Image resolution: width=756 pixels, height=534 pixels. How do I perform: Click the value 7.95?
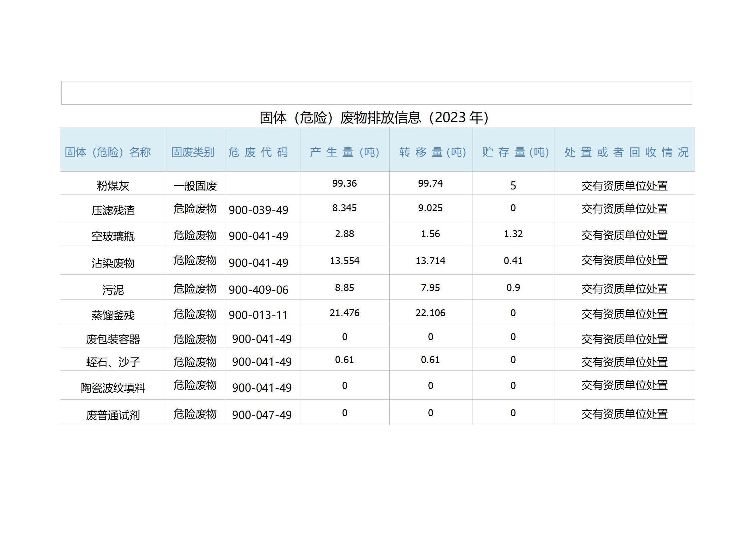coord(430,288)
